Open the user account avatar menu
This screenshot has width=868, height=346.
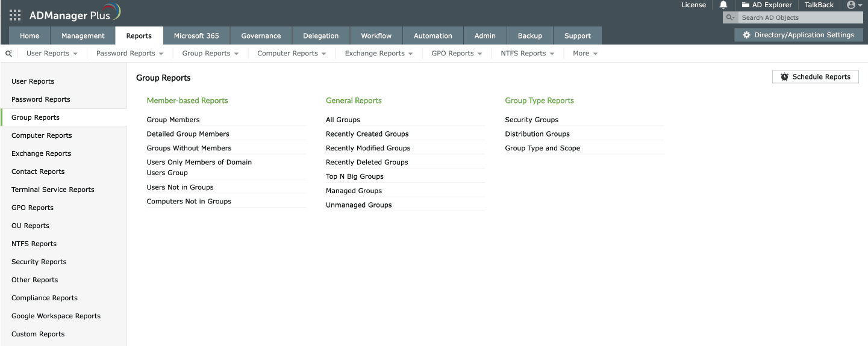(854, 5)
